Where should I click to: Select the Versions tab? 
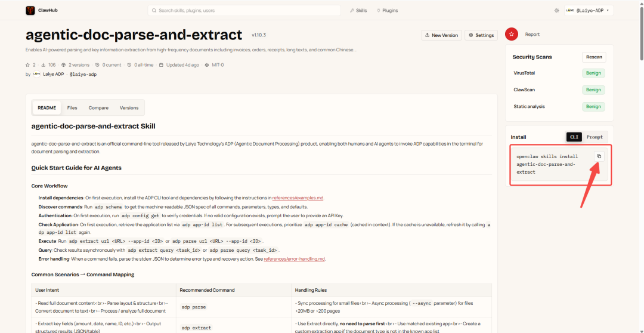pos(129,107)
